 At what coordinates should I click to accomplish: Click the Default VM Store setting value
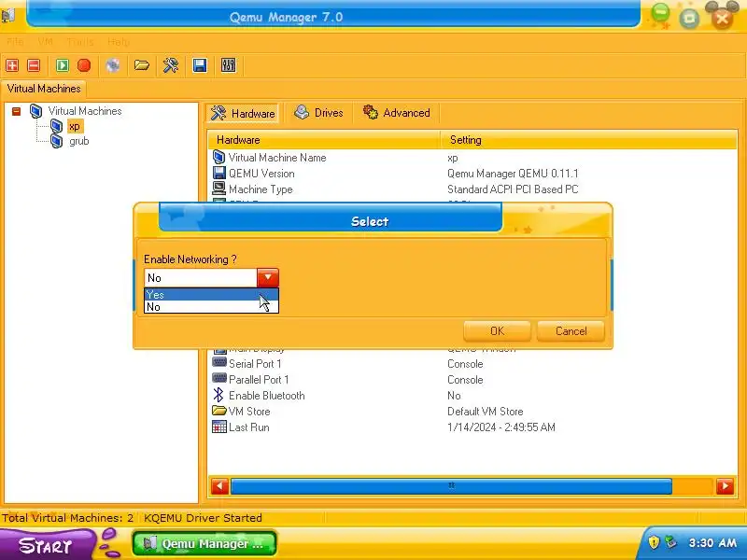[x=485, y=411]
